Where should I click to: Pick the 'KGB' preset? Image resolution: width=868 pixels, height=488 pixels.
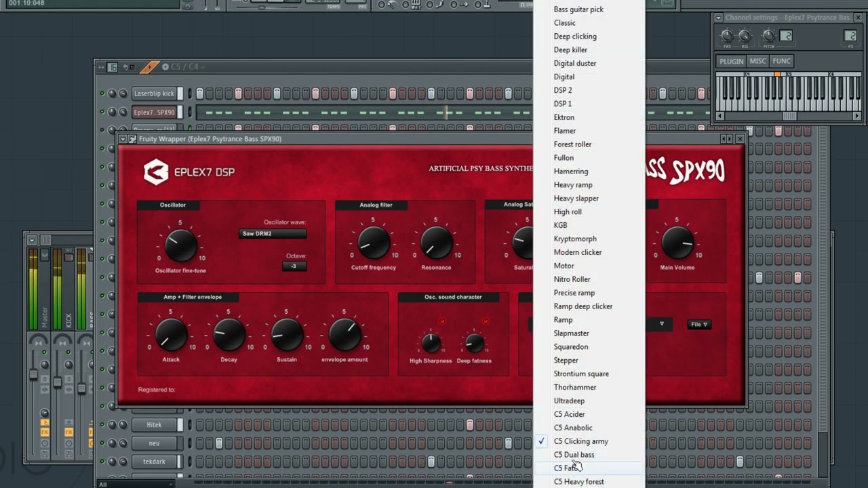point(589,225)
